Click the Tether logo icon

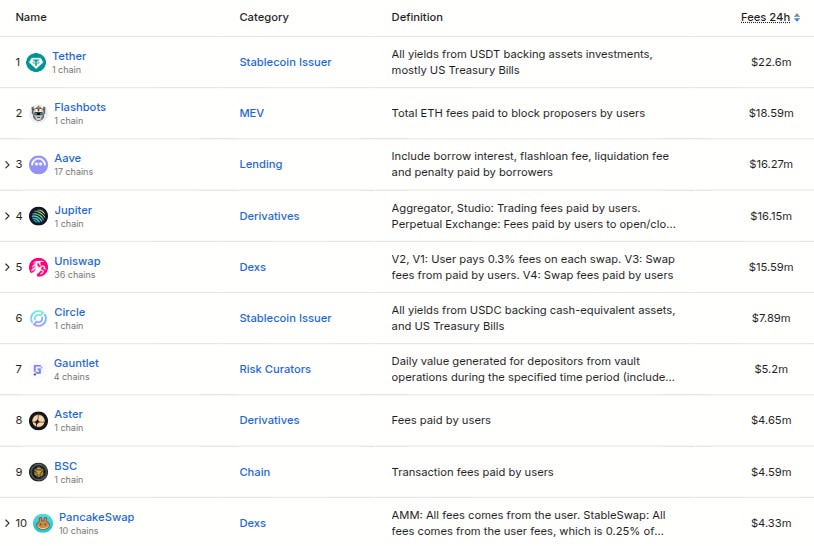[36, 63]
